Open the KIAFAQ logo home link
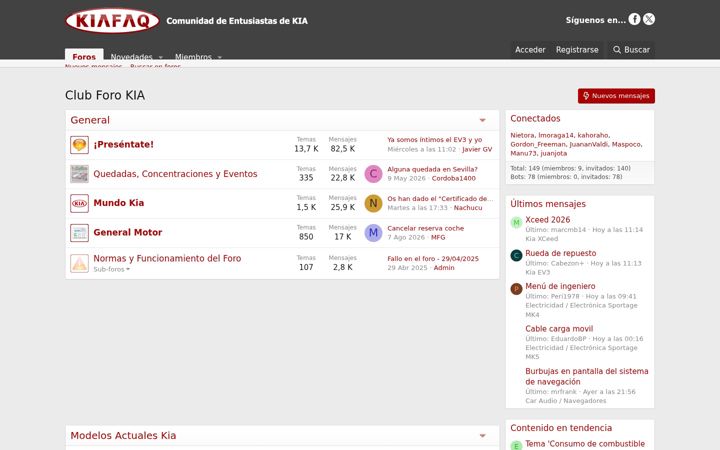The width and height of the screenshot is (720, 450). click(112, 21)
